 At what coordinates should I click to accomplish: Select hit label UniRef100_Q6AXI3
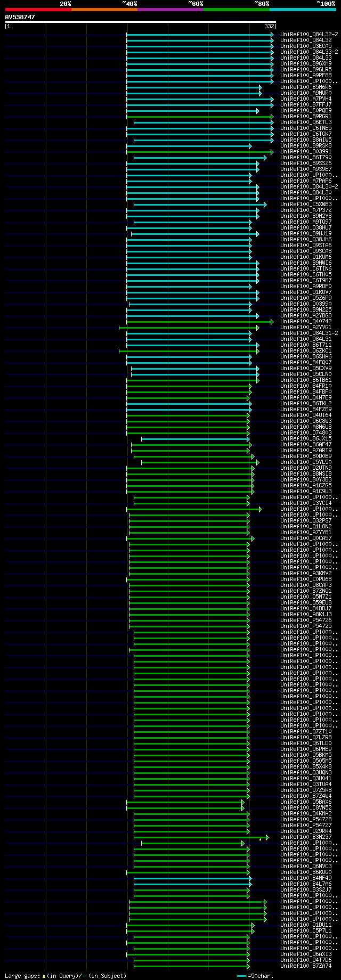coord(306,954)
